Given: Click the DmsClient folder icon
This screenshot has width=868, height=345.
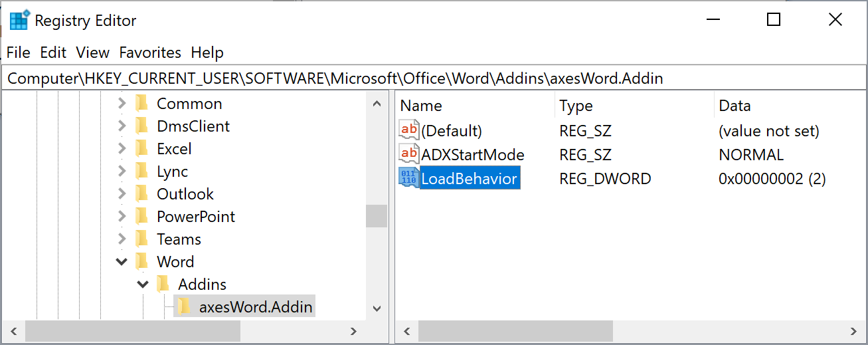Looking at the screenshot, I should (141, 126).
